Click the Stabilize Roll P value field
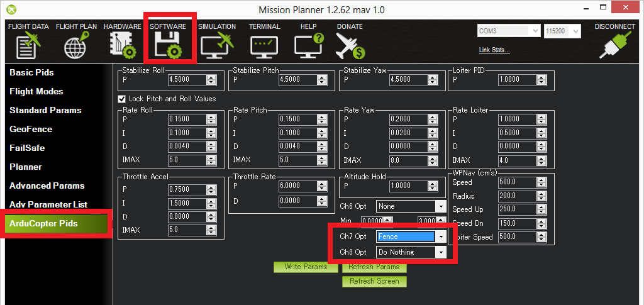 click(x=187, y=80)
